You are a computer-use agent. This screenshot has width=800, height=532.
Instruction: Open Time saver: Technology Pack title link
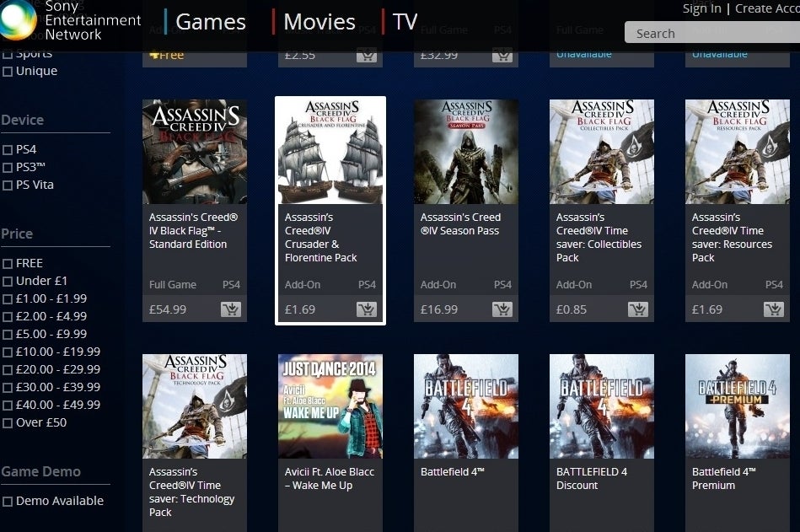point(192,492)
